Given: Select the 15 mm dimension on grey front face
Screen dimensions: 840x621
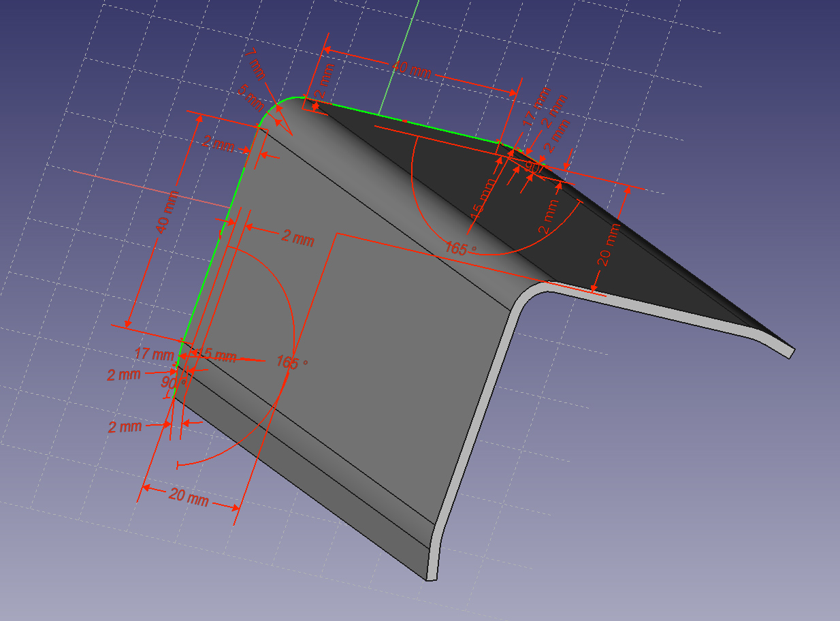Looking at the screenshot, I should click(x=216, y=356).
